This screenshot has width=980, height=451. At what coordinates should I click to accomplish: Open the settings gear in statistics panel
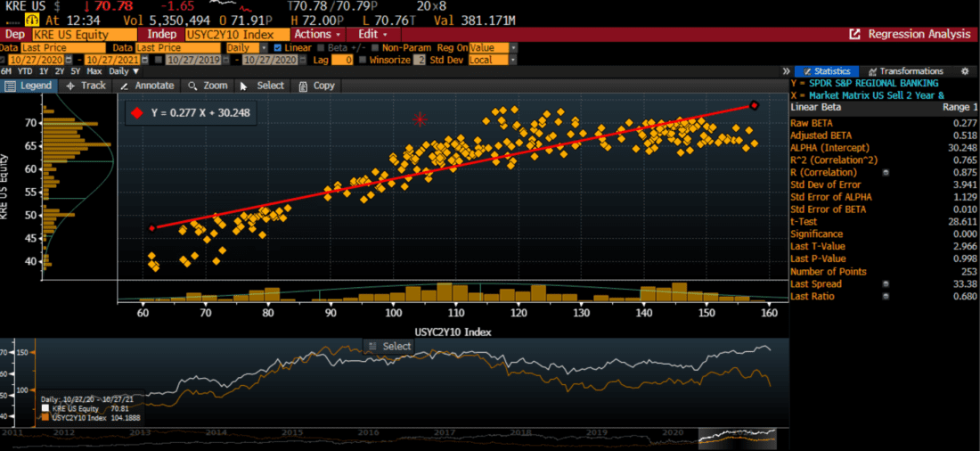click(964, 71)
